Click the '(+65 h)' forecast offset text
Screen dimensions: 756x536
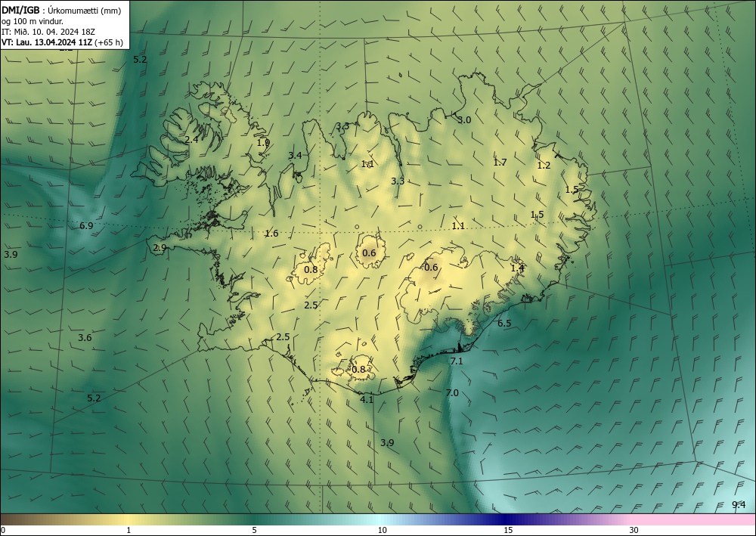(x=108, y=42)
